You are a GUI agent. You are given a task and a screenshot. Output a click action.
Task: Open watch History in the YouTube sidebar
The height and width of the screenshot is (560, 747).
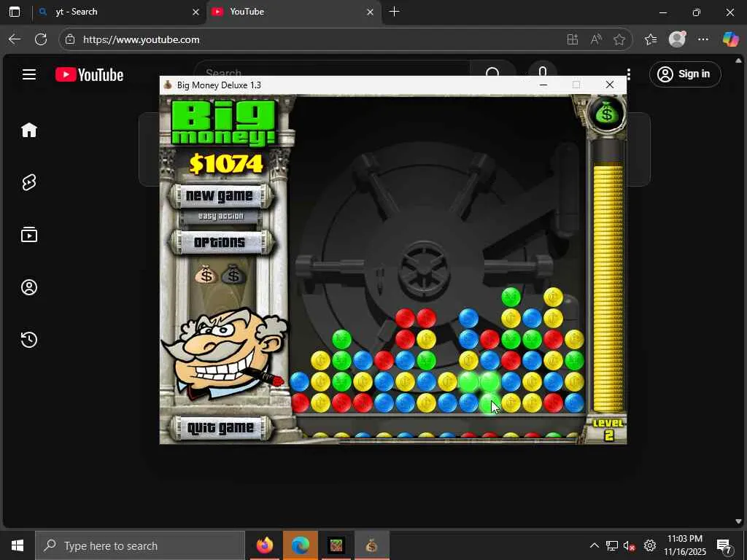pyautogui.click(x=29, y=340)
